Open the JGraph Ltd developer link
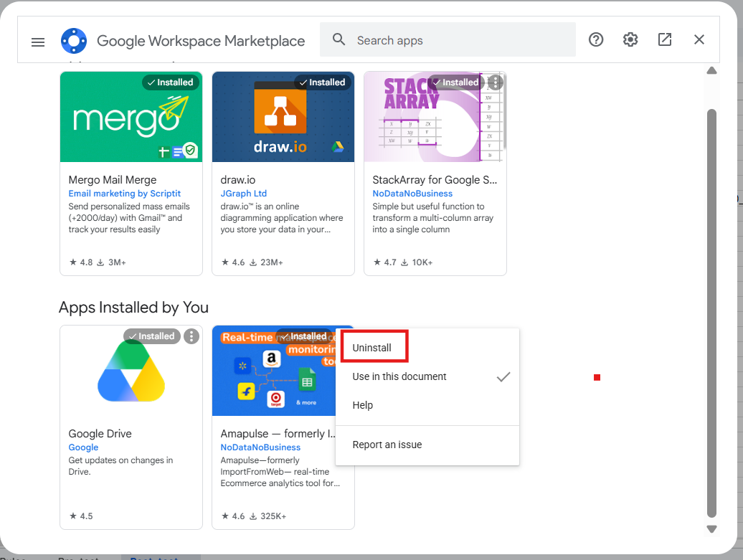 [244, 194]
